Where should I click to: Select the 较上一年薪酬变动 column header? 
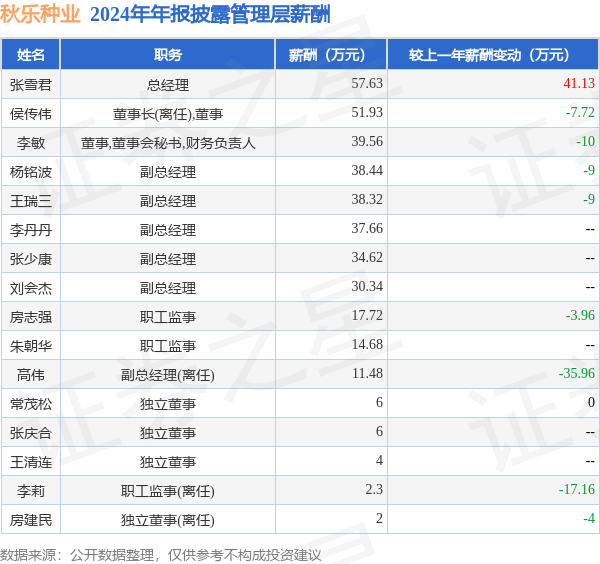pos(494,55)
